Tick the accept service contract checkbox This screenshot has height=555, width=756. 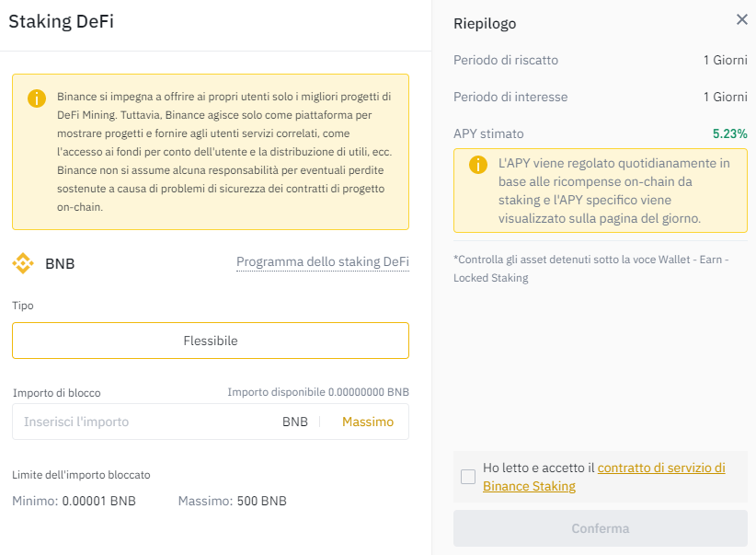click(x=468, y=477)
